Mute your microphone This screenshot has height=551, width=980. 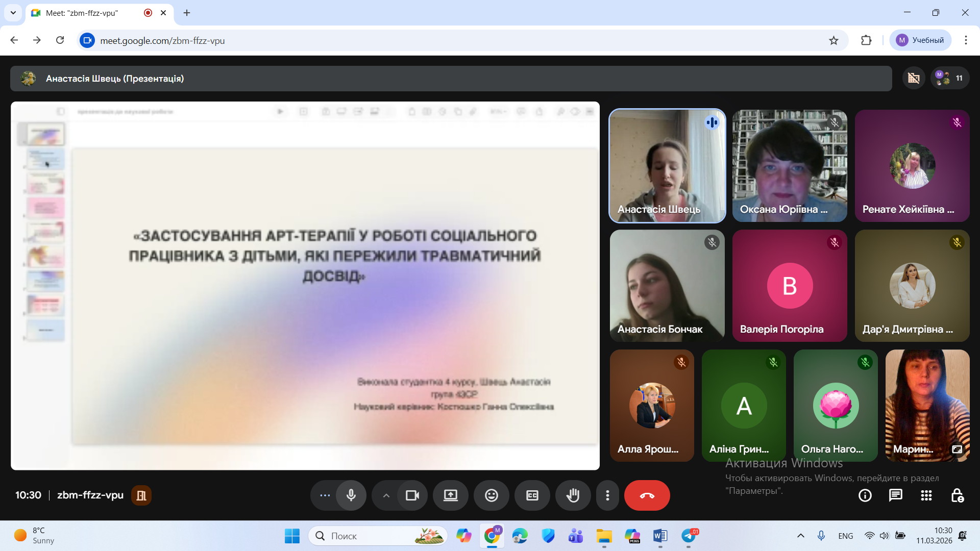pyautogui.click(x=351, y=495)
